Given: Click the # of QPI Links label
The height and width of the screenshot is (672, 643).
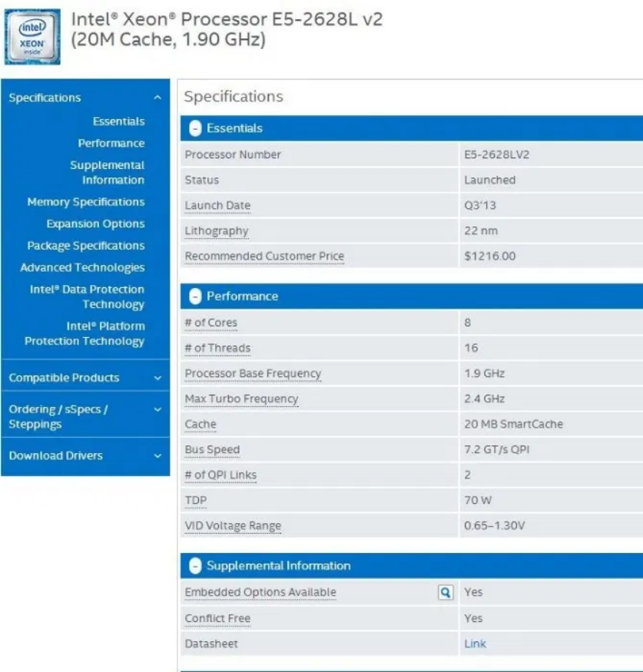Looking at the screenshot, I should click(220, 475).
